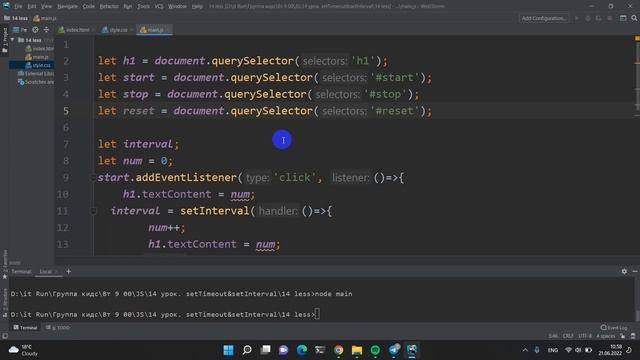Click the Run with Coverage icon
Image resolution: width=640 pixels, height=360 pixels.
point(598,18)
